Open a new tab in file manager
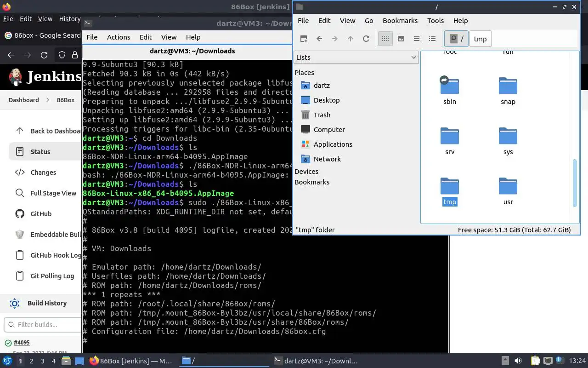 pos(304,39)
